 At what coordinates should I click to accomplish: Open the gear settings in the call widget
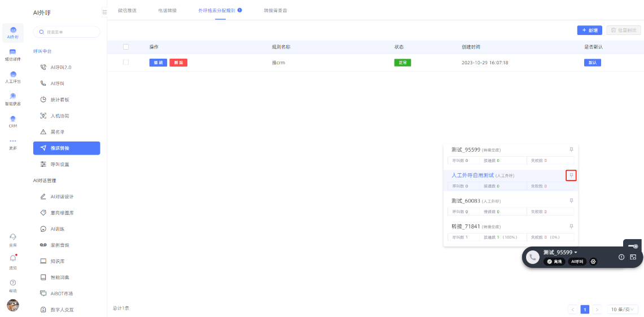tap(593, 262)
